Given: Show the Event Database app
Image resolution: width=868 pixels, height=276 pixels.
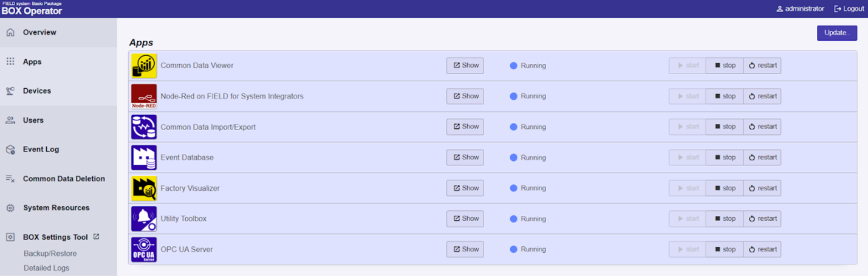Looking at the screenshot, I should tap(465, 157).
